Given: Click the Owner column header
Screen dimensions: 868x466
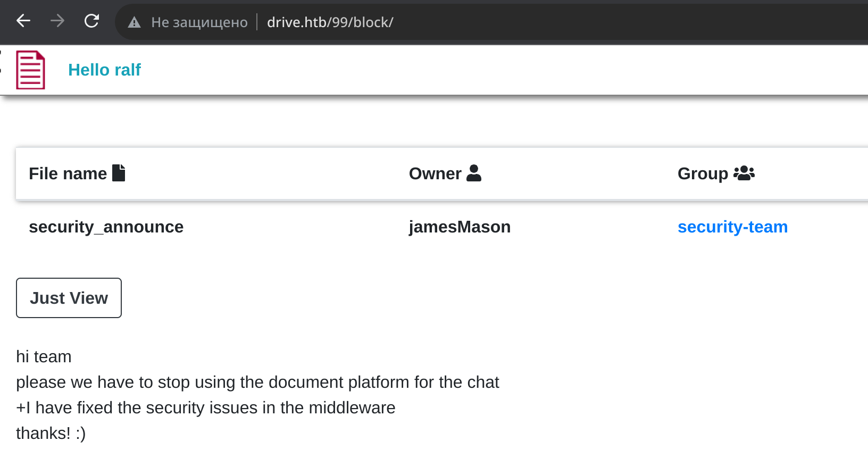Looking at the screenshot, I should 435,173.
